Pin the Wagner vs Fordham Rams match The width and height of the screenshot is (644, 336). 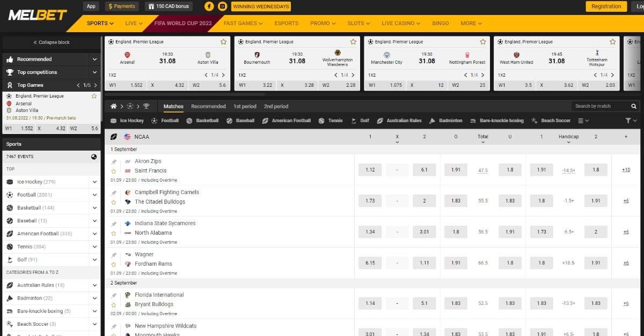[x=114, y=255]
